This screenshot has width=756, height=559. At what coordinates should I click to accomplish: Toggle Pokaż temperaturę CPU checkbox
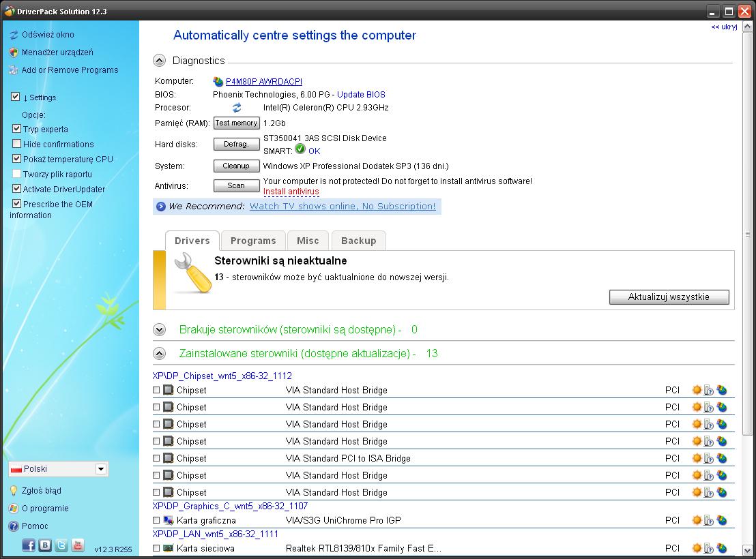pyautogui.click(x=17, y=159)
